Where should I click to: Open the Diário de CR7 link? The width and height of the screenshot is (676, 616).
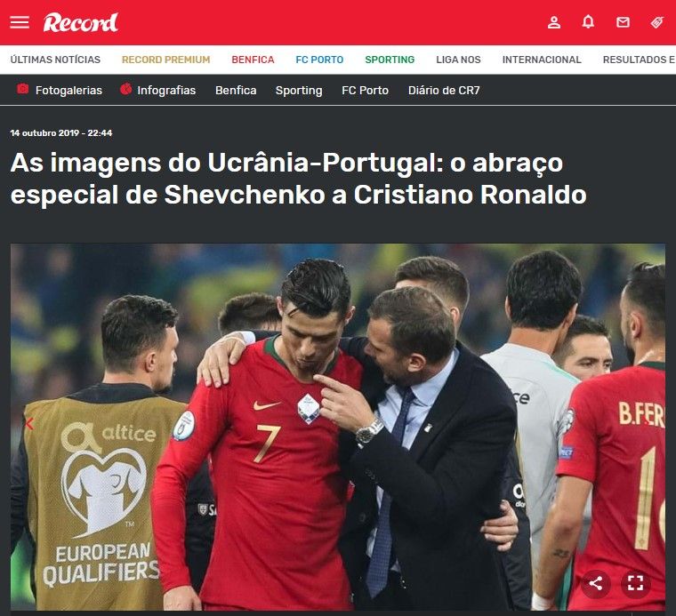(444, 90)
